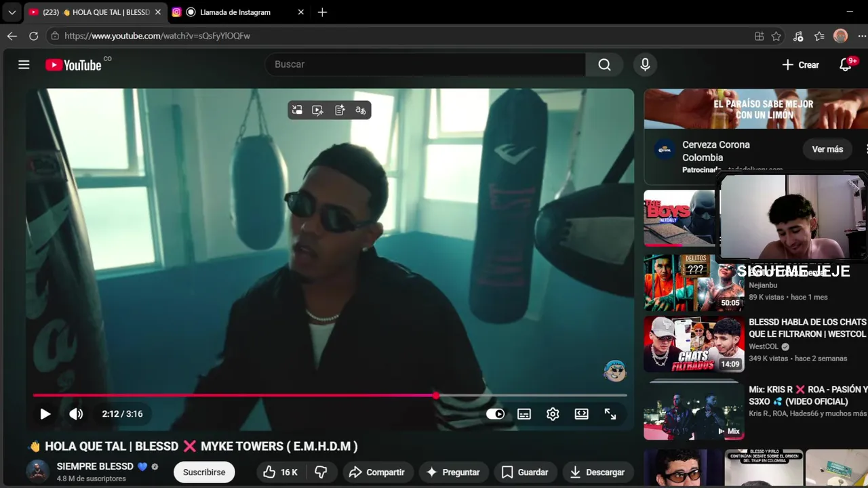Screen dimensions: 868x488
Task: Start voice search with the microphone icon
Action: (x=645, y=64)
